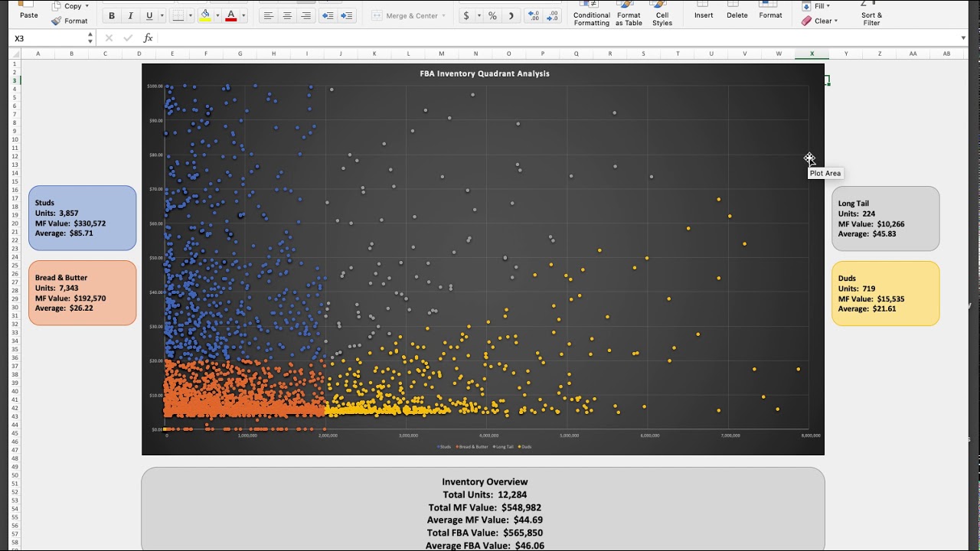The image size is (980, 551).
Task: Apply cell borders icon
Action: [178, 16]
